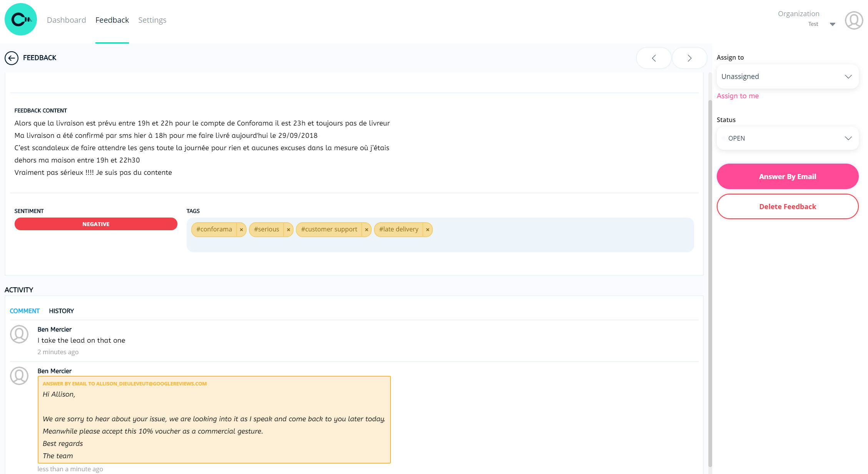Image resolution: width=868 pixels, height=474 pixels.
Task: Remove the #late delivery tag
Action: pyautogui.click(x=427, y=230)
